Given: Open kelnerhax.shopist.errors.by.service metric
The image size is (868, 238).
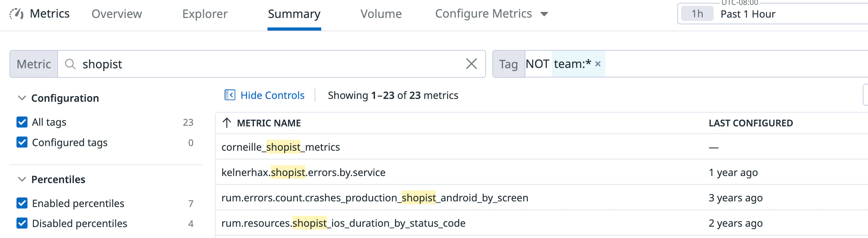Looking at the screenshot, I should [303, 172].
